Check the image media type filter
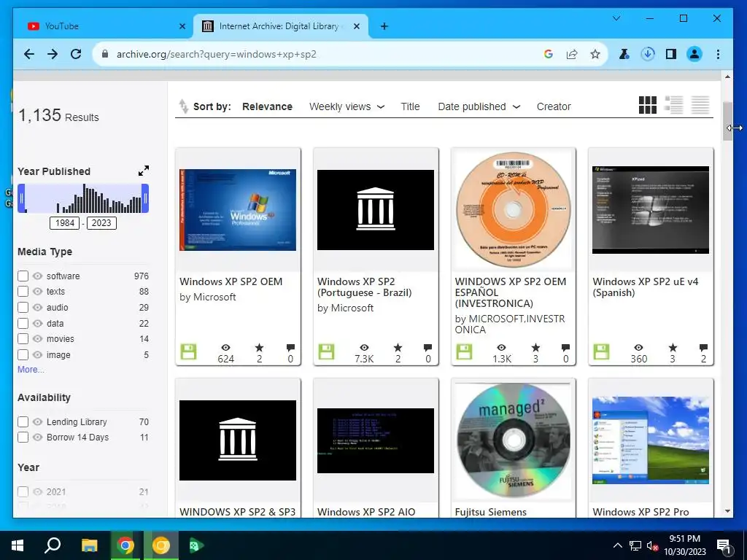The height and width of the screenshot is (560, 747). [23, 355]
